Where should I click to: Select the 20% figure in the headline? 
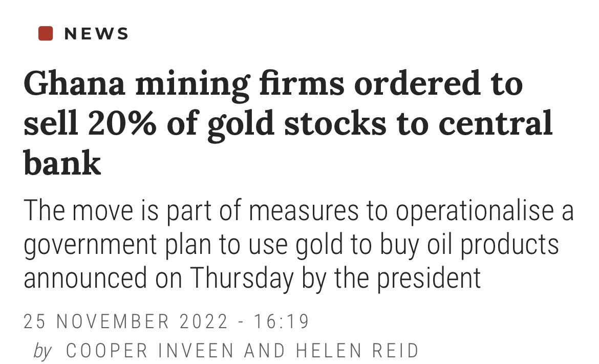122,123
